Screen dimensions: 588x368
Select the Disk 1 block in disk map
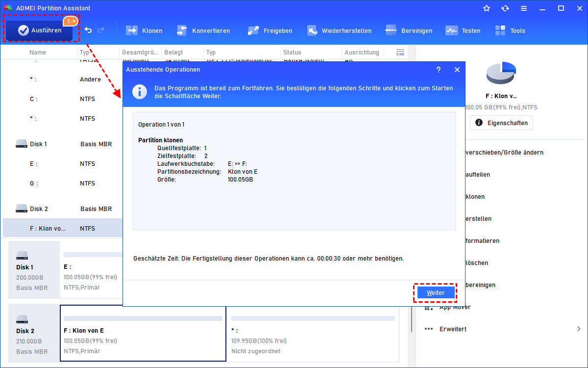(34, 269)
